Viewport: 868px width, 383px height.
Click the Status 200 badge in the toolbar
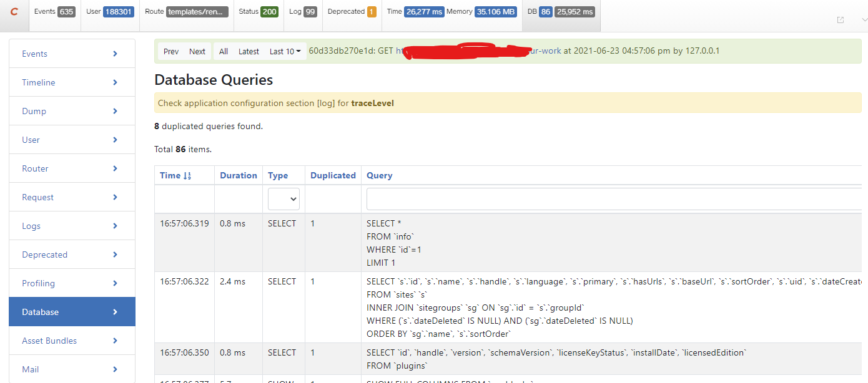point(258,11)
